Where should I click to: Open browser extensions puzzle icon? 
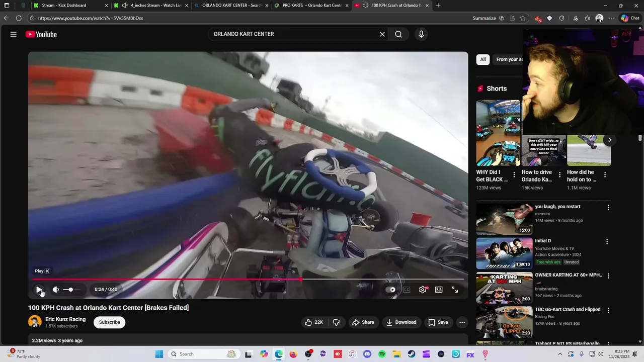561,18
